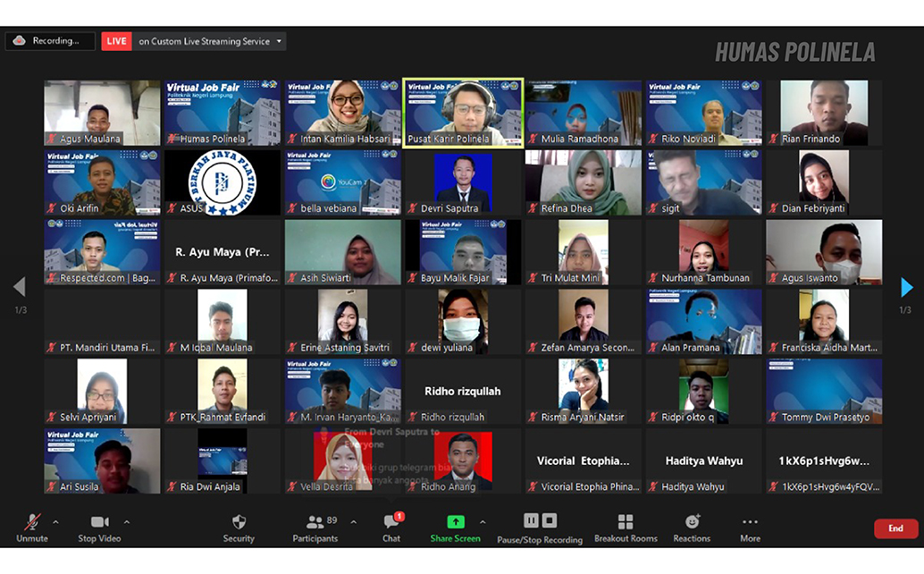924x574 pixels.
Task: Select Intan Kamilia Habsari's video tile
Action: pos(343,113)
